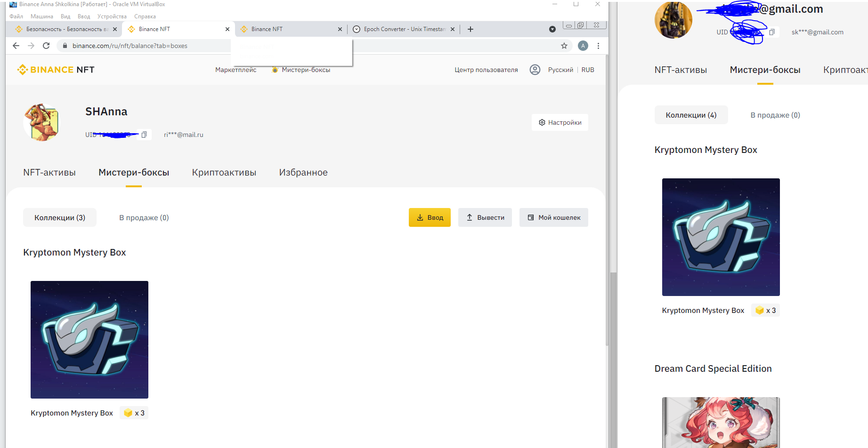Open the Машина menu
The height and width of the screenshot is (448, 868).
[x=42, y=16]
